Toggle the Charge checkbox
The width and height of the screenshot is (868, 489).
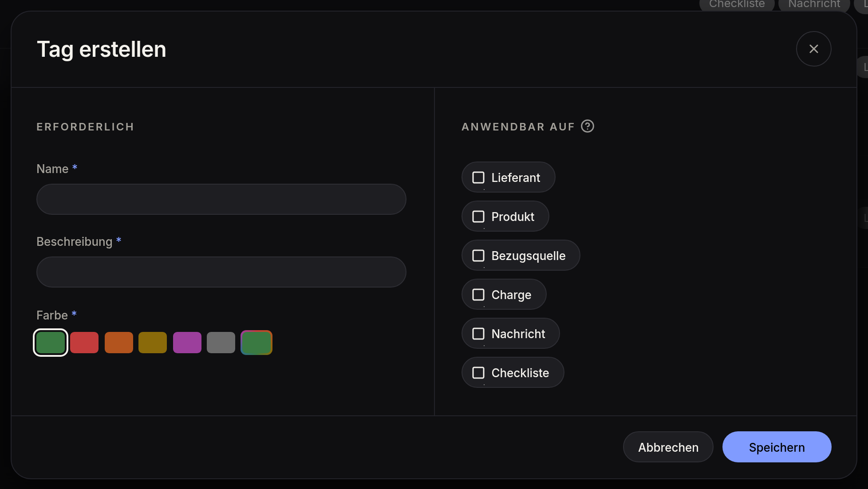[478, 295]
